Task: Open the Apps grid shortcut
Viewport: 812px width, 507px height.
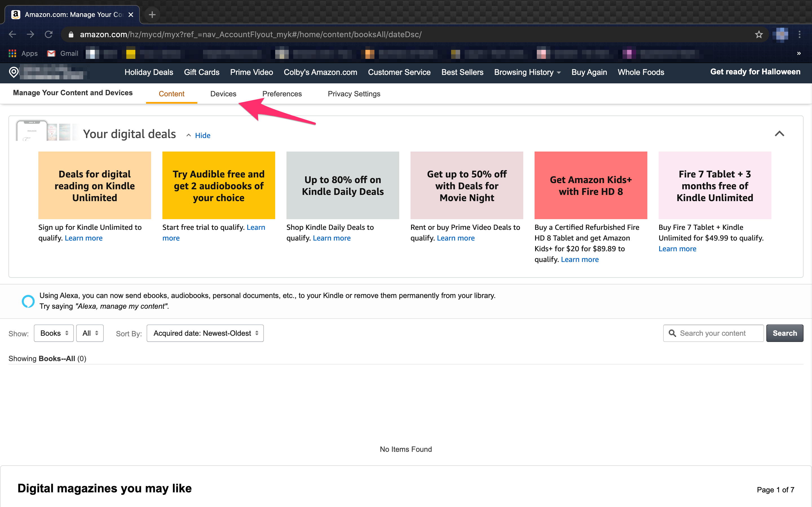Action: point(12,53)
